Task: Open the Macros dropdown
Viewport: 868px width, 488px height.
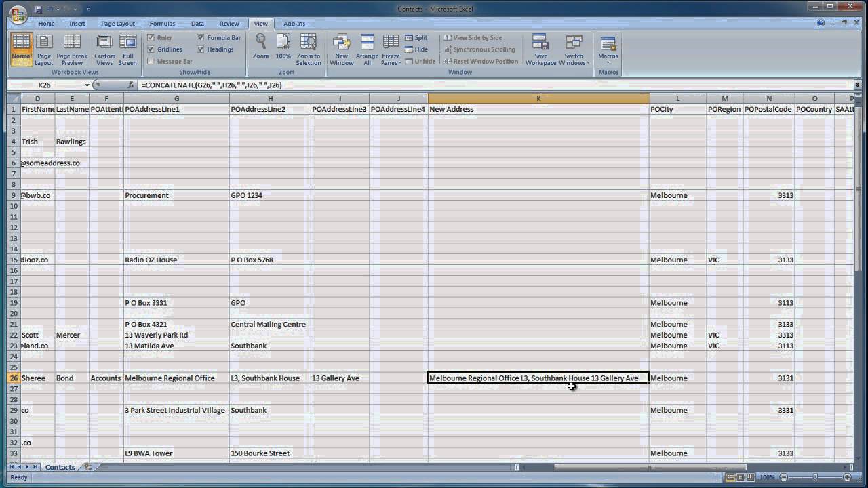Action: 608,49
